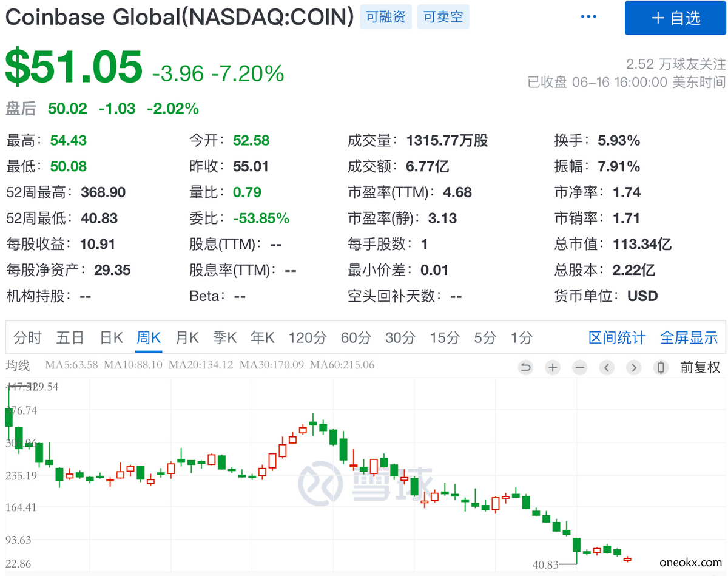Screen dimensions: 728x576
Task: Click the 最低 value 50.08
Action: tap(69, 166)
